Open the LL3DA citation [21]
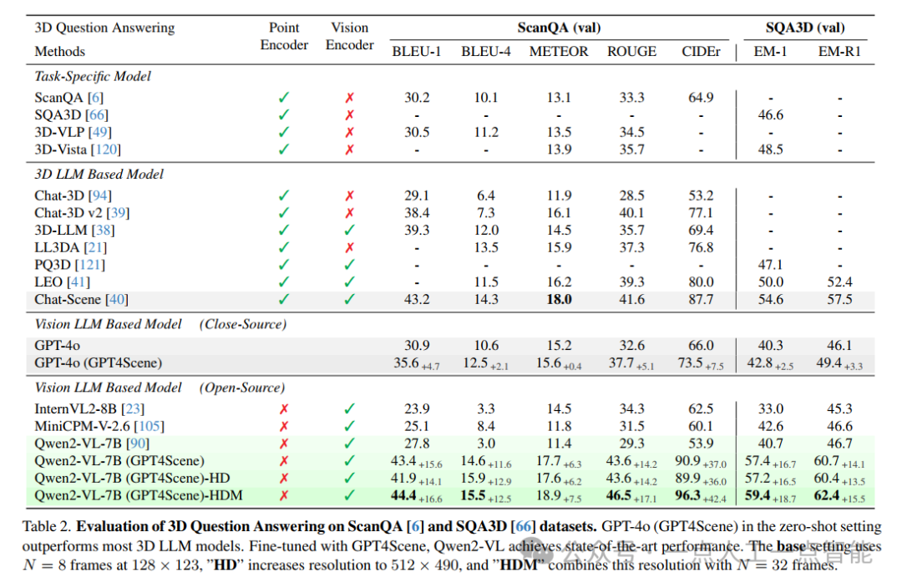902x588 pixels. tap(95, 247)
